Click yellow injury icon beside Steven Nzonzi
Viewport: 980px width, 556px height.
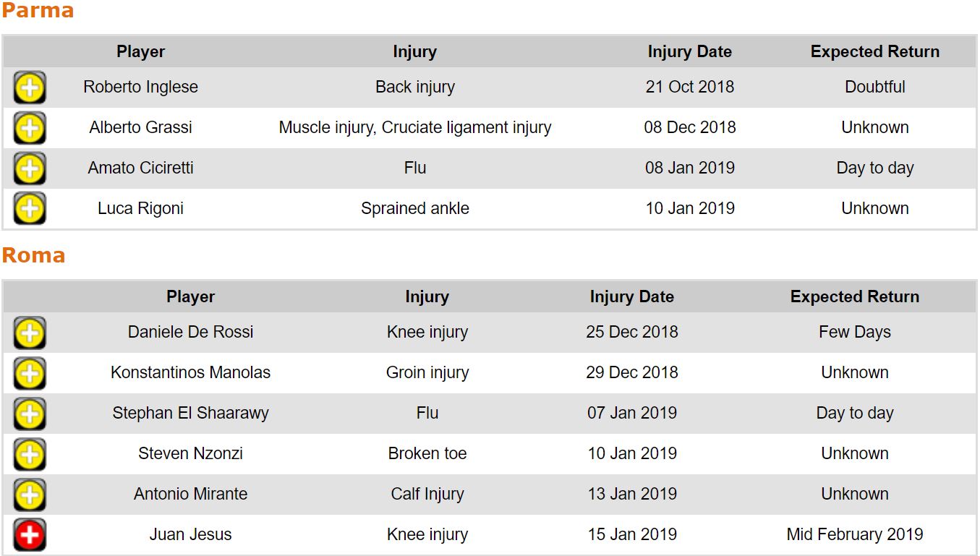[30, 454]
